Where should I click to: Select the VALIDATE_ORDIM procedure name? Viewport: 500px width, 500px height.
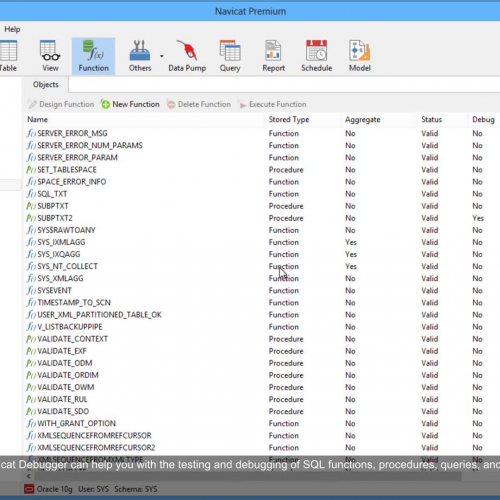click(x=68, y=375)
